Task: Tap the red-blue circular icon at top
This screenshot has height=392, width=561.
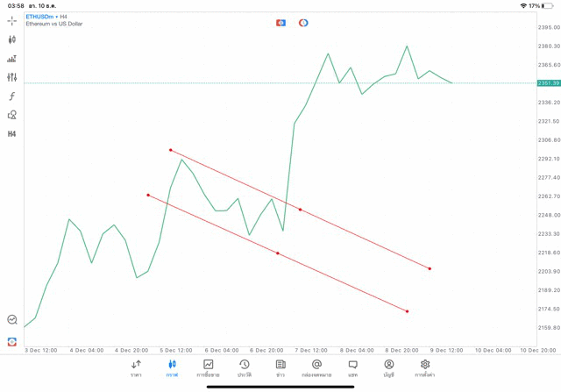Action: tap(303, 23)
